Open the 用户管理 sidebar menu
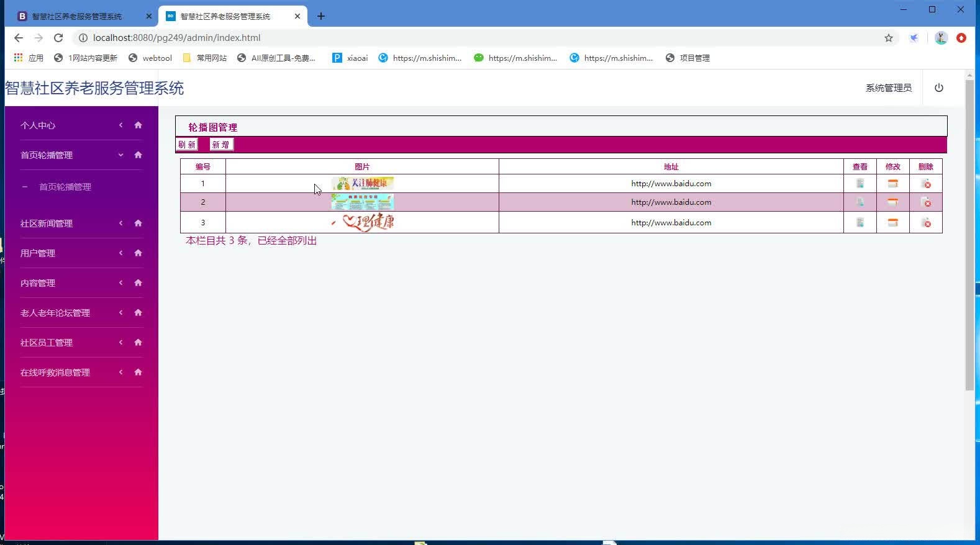The width and height of the screenshot is (980, 545). [x=38, y=253]
